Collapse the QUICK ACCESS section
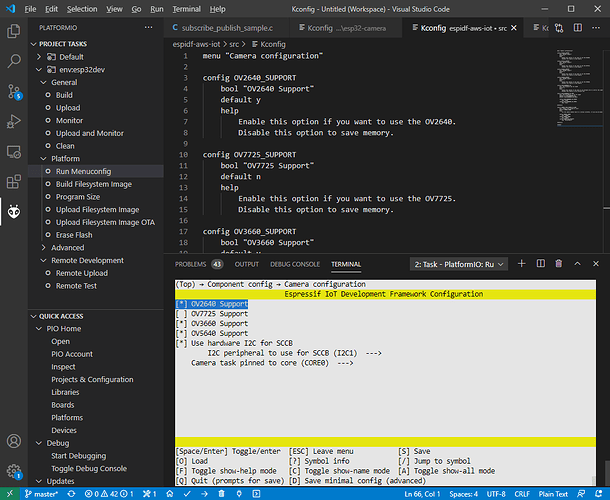610x500 pixels. pyautogui.click(x=34, y=316)
